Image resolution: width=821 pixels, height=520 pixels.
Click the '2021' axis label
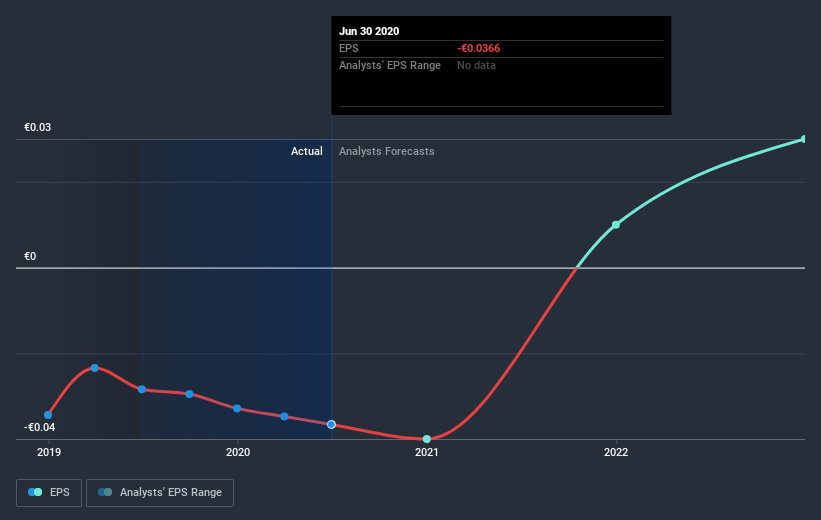pos(427,452)
